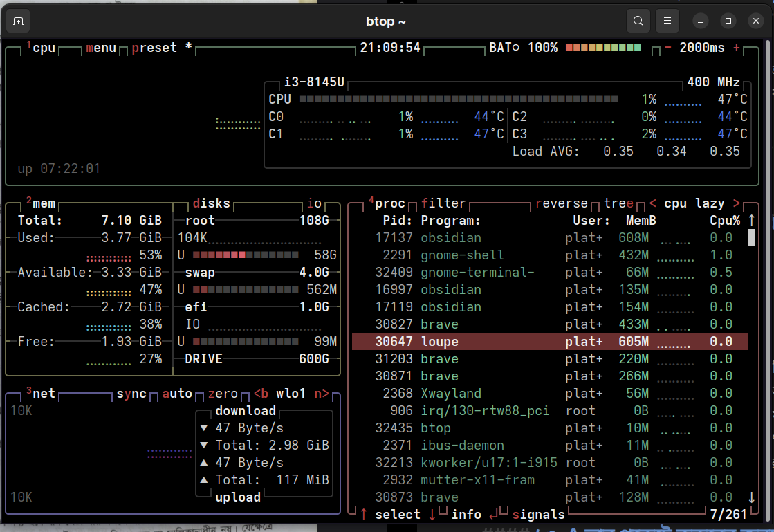
Task: Open the btop menu
Action: [101, 48]
